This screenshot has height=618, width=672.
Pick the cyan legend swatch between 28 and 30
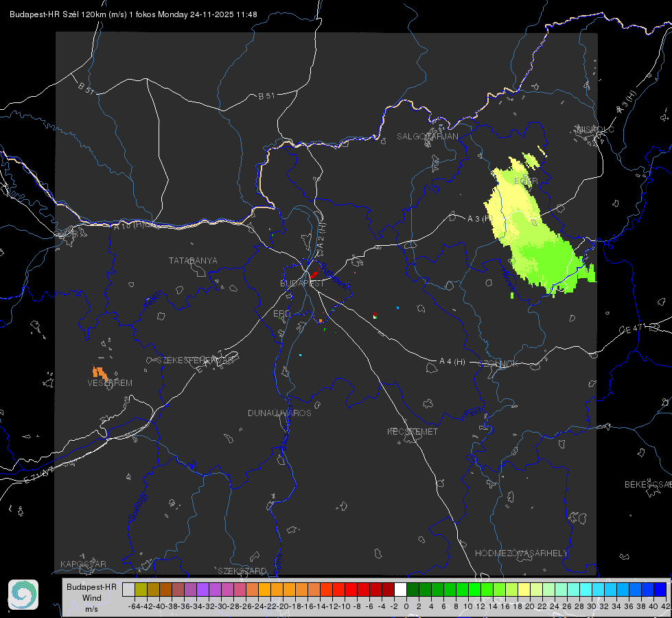click(x=586, y=589)
